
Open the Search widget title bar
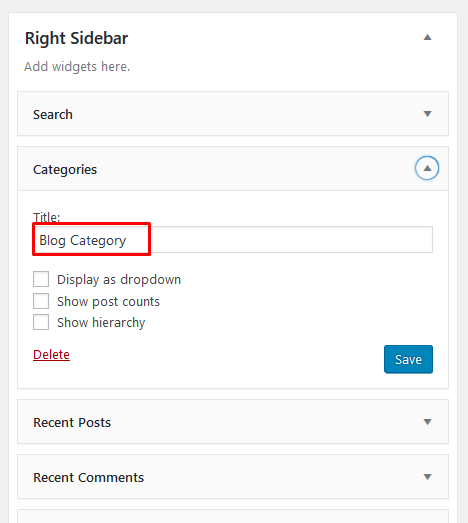233,114
